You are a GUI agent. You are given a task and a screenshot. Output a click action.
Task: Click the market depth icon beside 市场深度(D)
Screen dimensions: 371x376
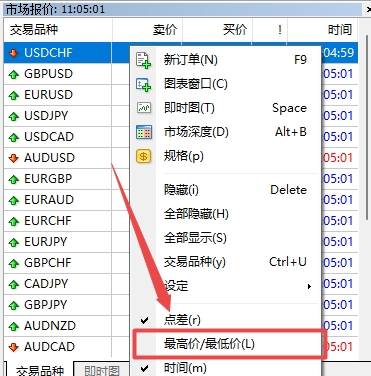click(x=144, y=132)
